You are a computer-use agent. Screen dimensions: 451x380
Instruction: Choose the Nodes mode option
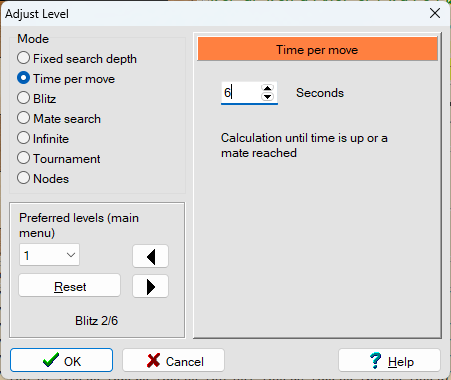point(43,179)
